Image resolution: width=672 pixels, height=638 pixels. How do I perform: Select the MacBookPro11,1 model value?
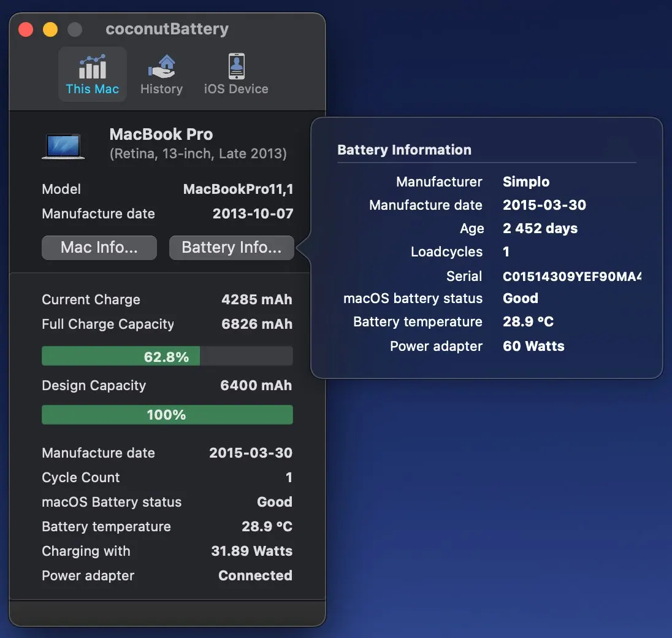(x=239, y=189)
